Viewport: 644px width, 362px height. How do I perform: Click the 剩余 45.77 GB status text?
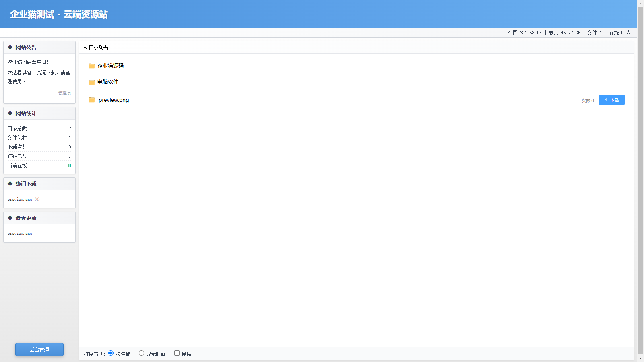pyautogui.click(x=564, y=33)
